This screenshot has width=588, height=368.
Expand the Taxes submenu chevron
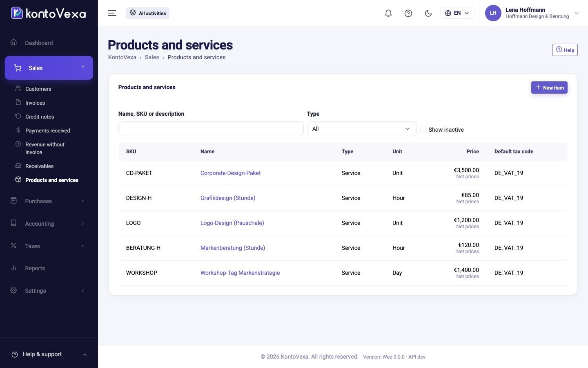point(83,246)
